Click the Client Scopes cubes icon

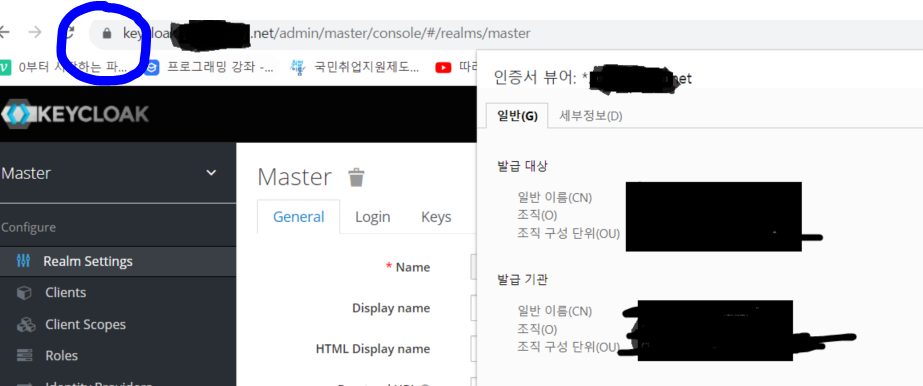click(x=26, y=324)
